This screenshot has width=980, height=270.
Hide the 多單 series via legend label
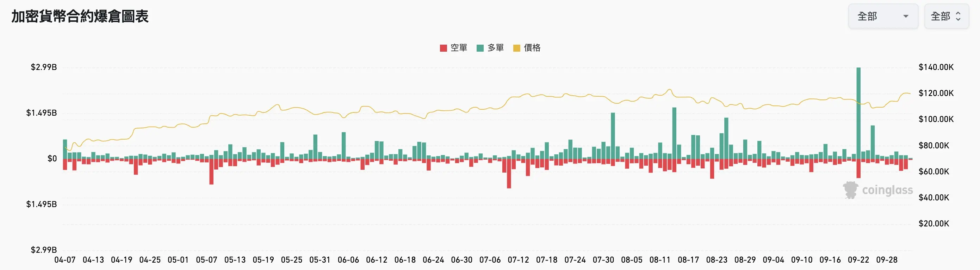coord(495,48)
